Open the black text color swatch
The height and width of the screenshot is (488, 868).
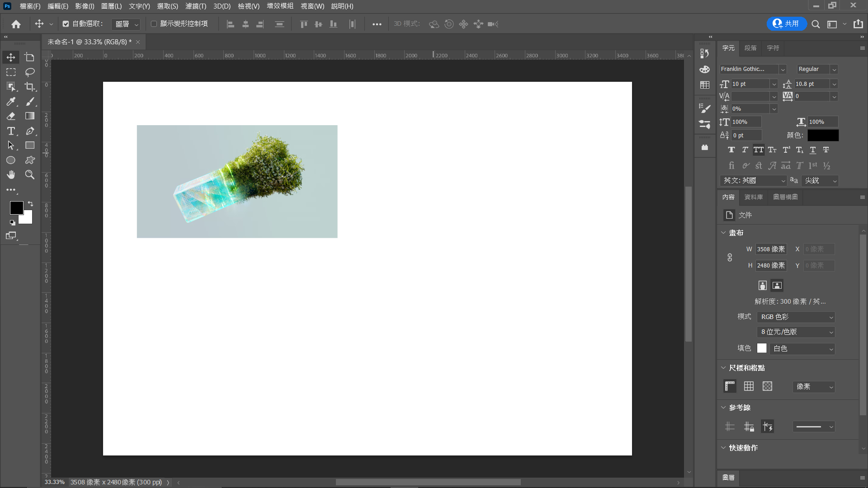823,136
